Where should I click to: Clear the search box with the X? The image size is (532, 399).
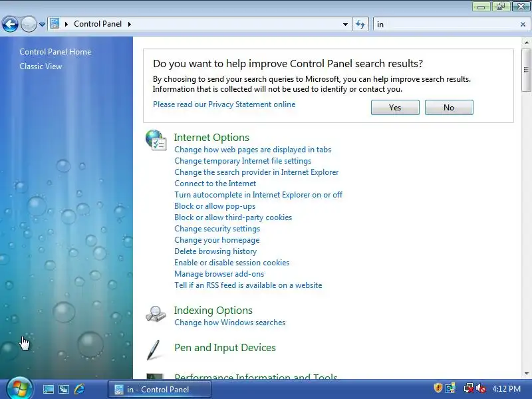coord(523,25)
